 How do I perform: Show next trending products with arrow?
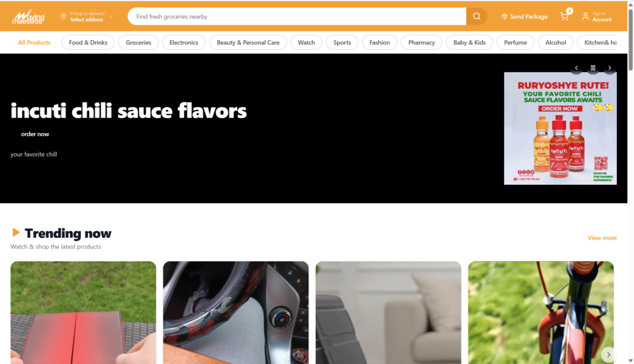608,354
